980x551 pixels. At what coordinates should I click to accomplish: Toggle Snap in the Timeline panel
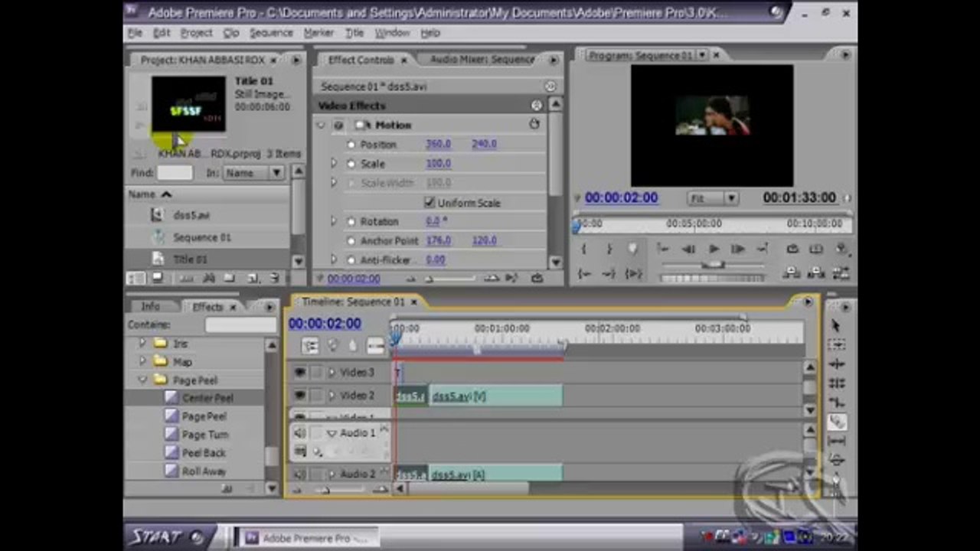pyautogui.click(x=310, y=346)
